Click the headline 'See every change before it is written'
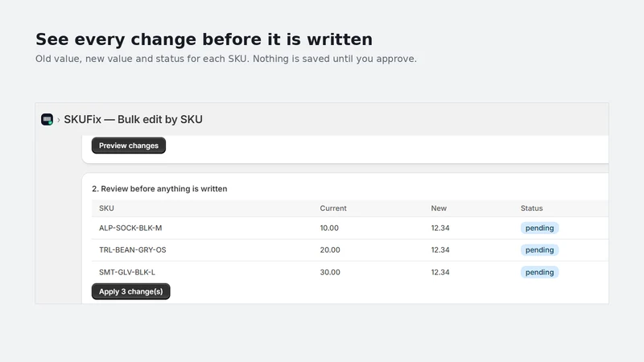Image resolution: width=644 pixels, height=362 pixels. [x=204, y=39]
